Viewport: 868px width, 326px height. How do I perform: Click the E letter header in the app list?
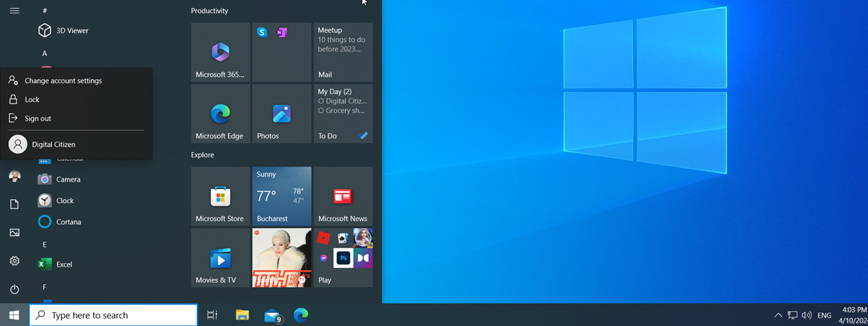tap(45, 245)
